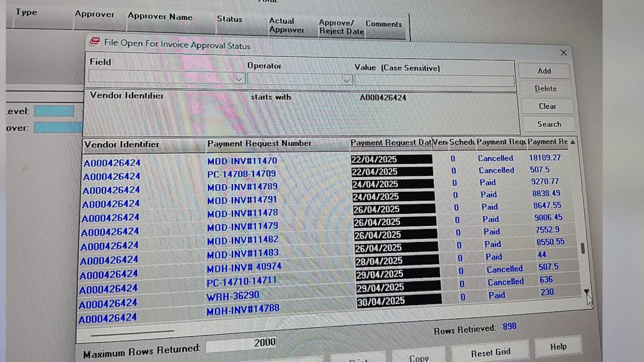
Task: Click the Approver Name column header in background window
Action: point(160,16)
